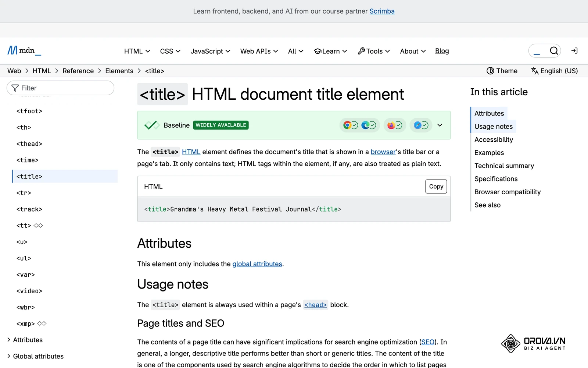Screen dimensions: 588x368
Task: Jump to Browser compatibility section
Action: point(508,192)
